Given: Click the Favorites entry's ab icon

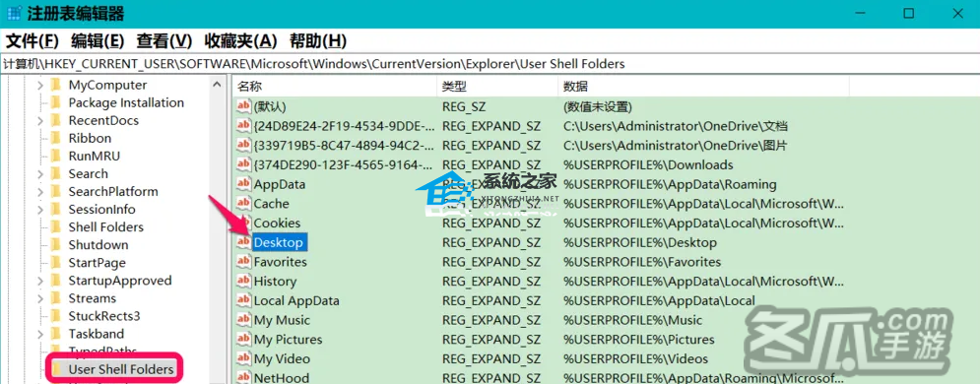Looking at the screenshot, I should (x=243, y=262).
